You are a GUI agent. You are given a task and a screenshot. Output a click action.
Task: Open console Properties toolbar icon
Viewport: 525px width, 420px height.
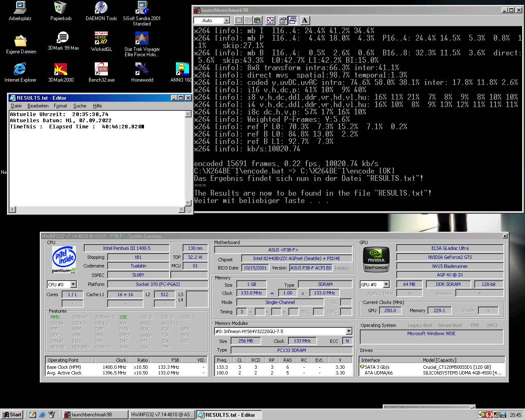coord(283,20)
